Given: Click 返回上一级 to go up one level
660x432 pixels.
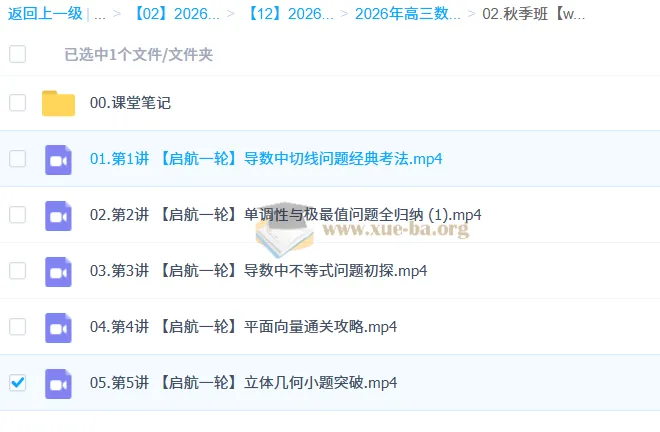Looking at the screenshot, I should click(44, 15).
